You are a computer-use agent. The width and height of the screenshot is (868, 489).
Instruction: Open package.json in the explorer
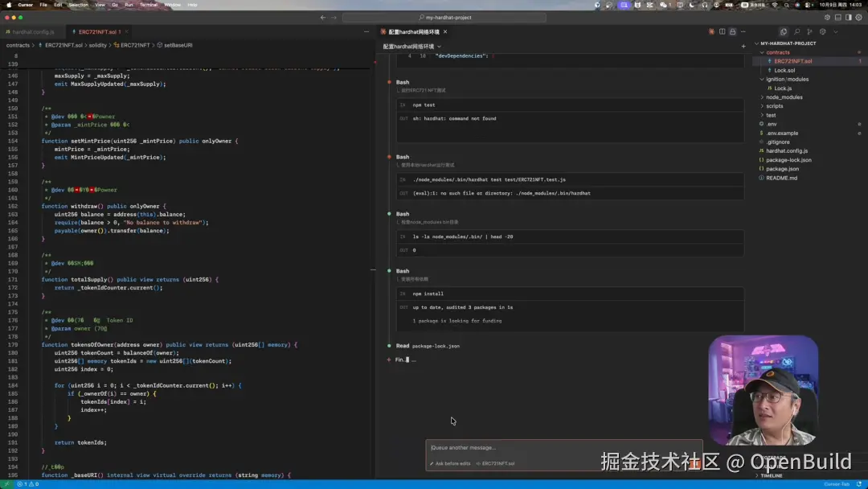(782, 169)
